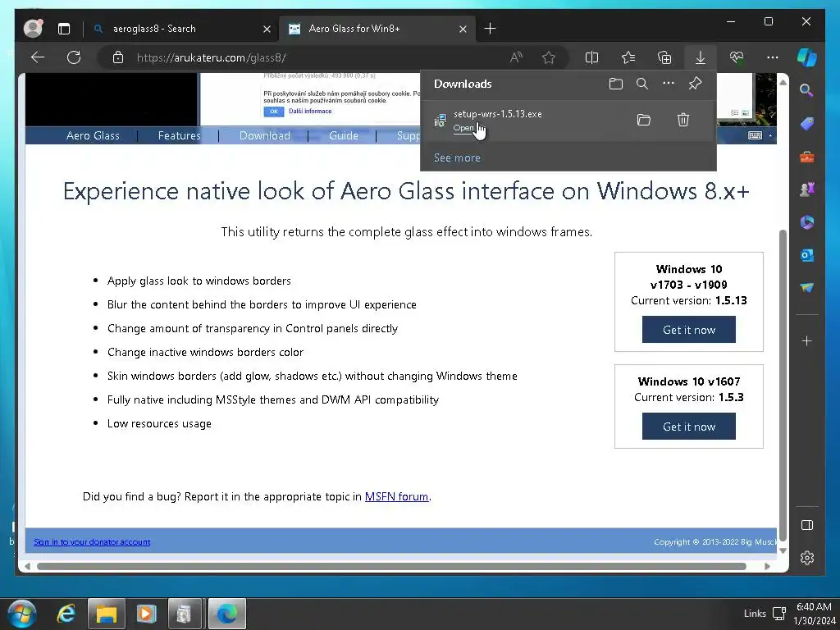Open Další informace cookie link
This screenshot has height=630, width=840.
pyautogui.click(x=310, y=112)
